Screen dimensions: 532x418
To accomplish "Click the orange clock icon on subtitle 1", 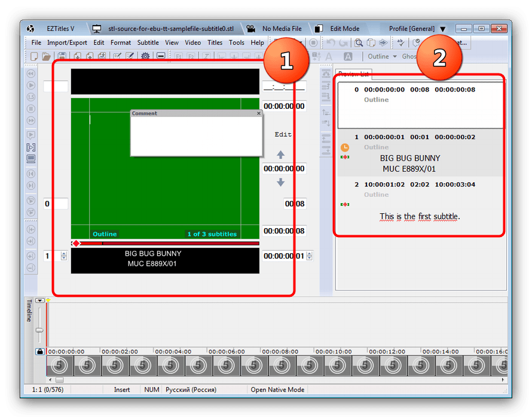I will pyautogui.click(x=344, y=147).
